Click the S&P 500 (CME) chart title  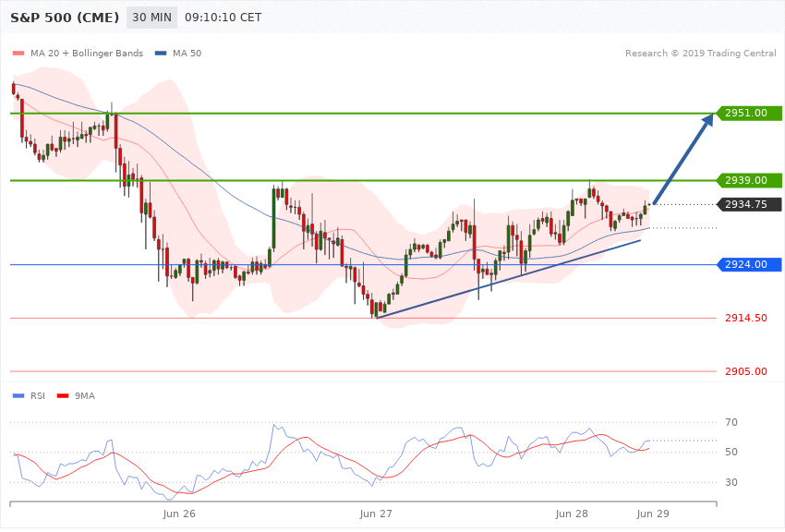pos(65,18)
